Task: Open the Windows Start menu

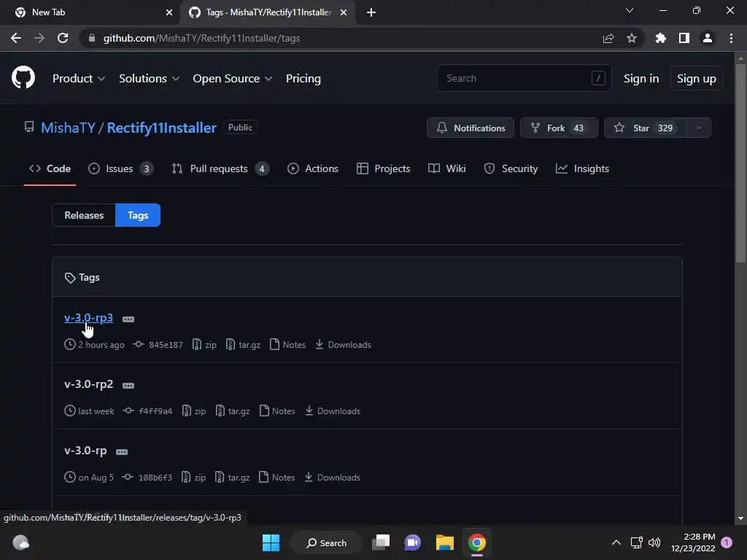Action: pos(271,542)
